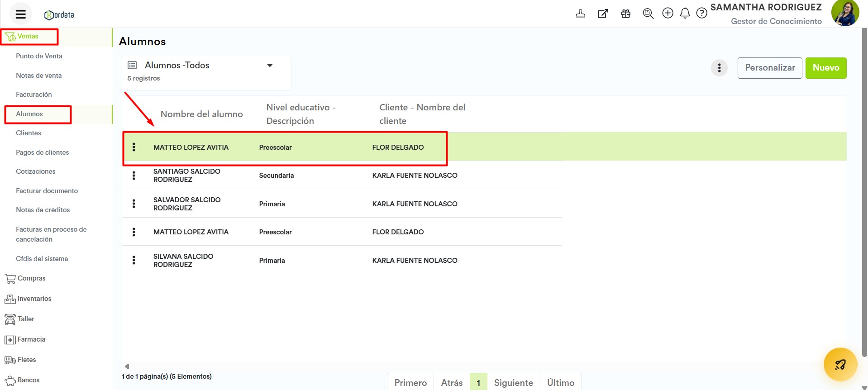Open Facturar documento menu item
This screenshot has height=390, width=868.
[47, 191]
